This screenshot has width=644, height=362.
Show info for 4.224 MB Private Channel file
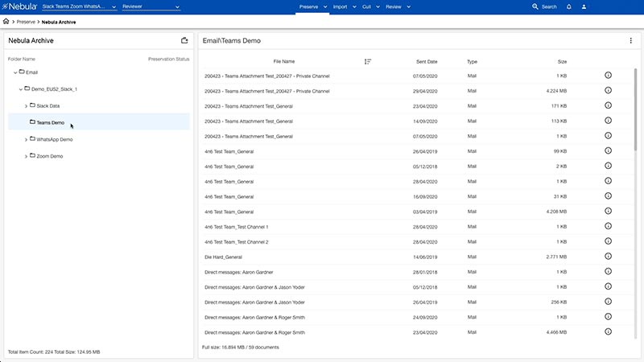point(609,90)
